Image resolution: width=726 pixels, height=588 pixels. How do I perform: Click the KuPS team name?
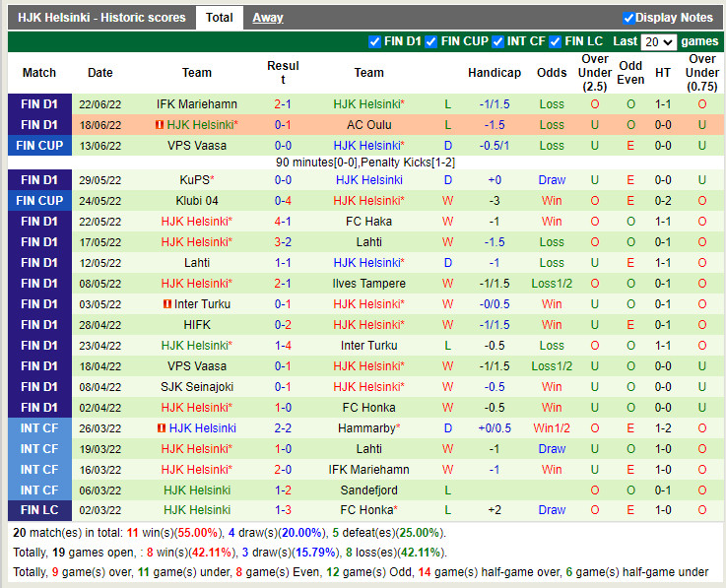(x=197, y=180)
